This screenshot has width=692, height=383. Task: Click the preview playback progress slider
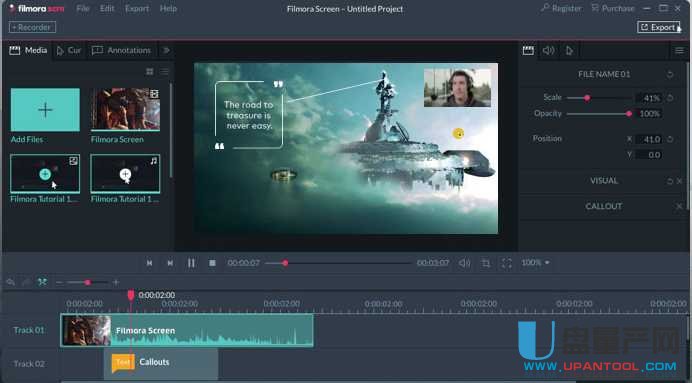click(x=338, y=263)
